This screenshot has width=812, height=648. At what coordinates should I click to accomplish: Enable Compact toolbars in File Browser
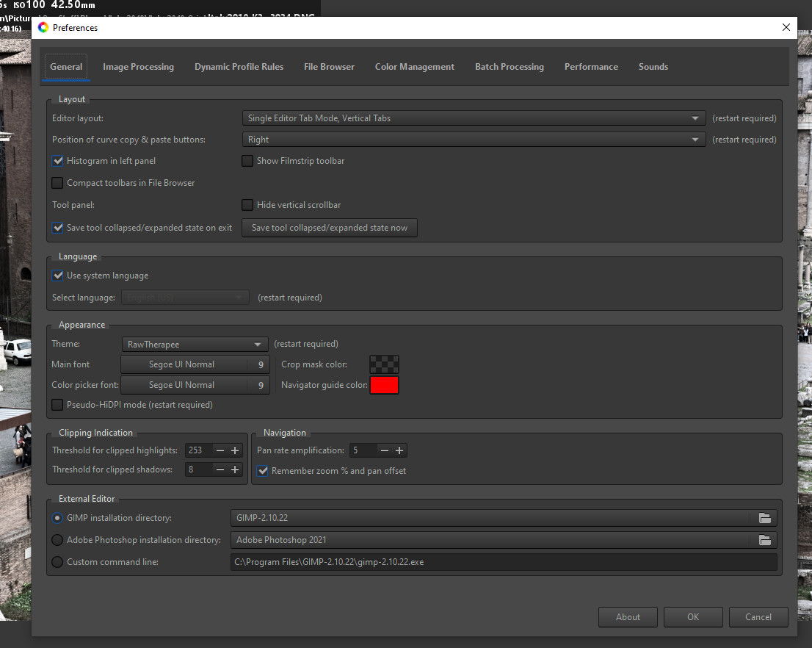(x=57, y=183)
